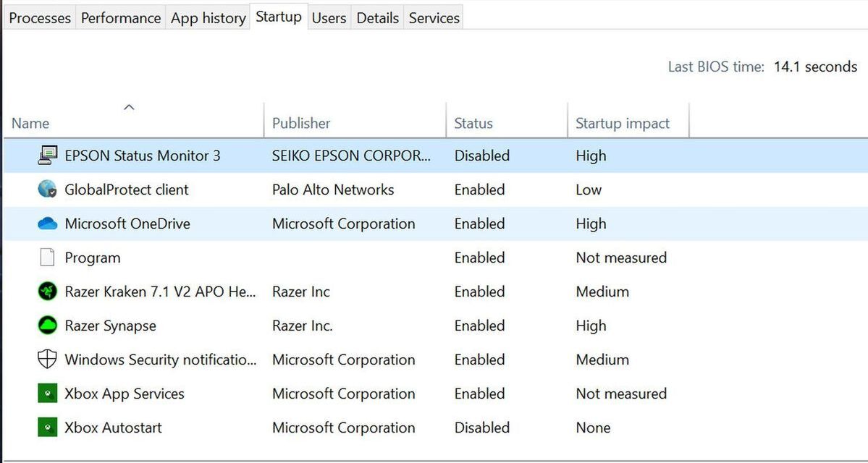Click Not measured in the Program row

pyautogui.click(x=621, y=258)
